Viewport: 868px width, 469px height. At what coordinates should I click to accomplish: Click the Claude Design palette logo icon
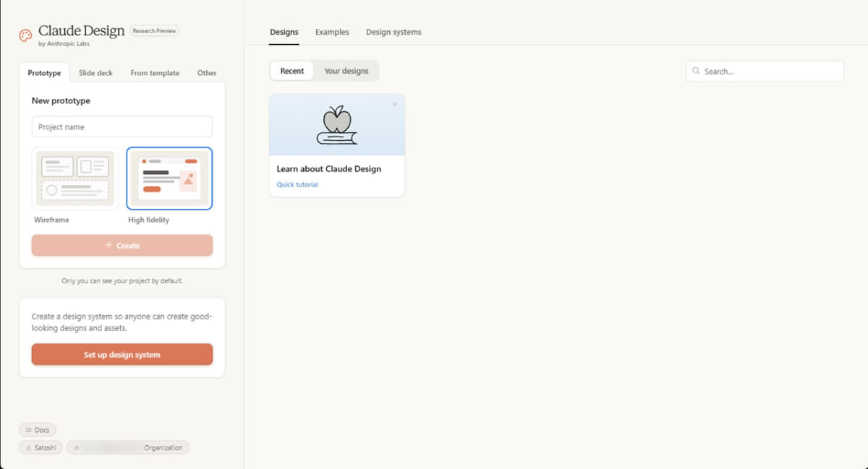point(26,35)
